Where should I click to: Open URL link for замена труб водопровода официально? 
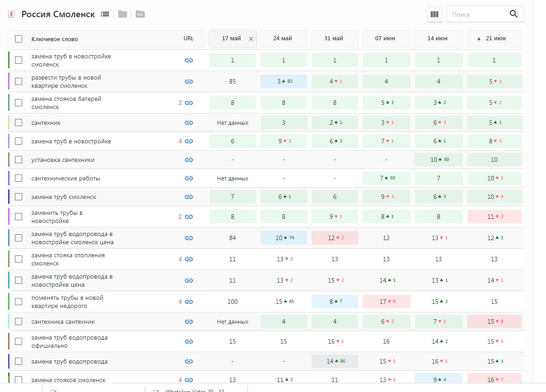tap(189, 341)
